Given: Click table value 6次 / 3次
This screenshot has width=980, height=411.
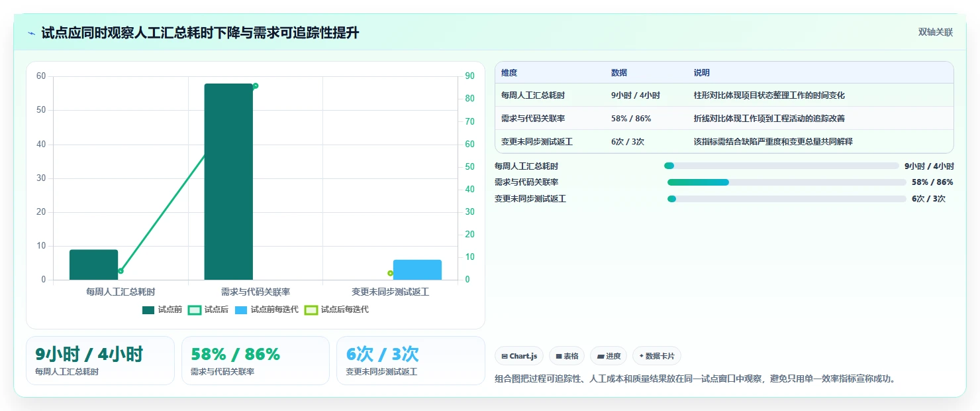Looking at the screenshot, I should tap(628, 142).
